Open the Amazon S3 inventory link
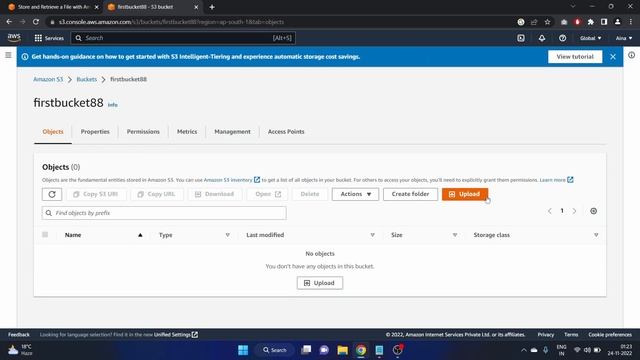 point(232,180)
